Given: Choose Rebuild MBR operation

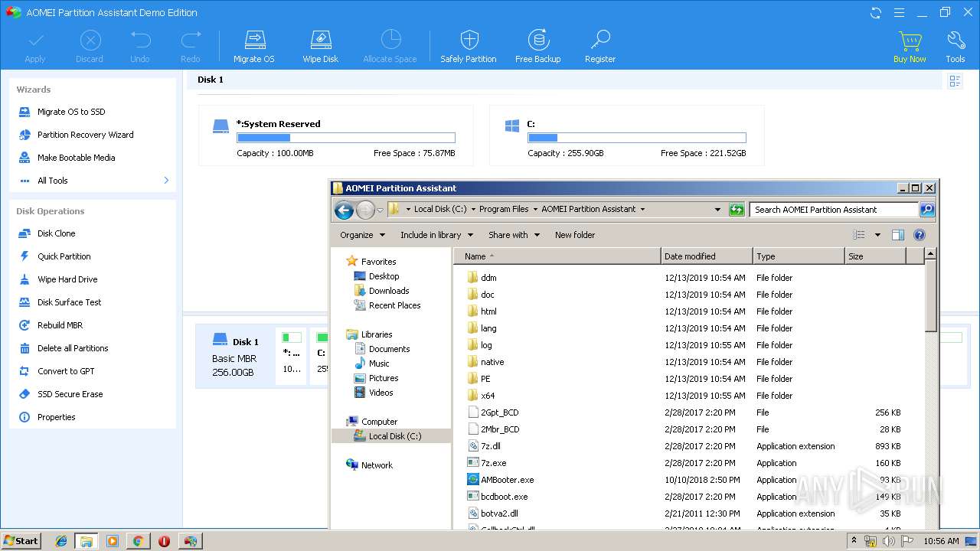Looking at the screenshot, I should [60, 325].
